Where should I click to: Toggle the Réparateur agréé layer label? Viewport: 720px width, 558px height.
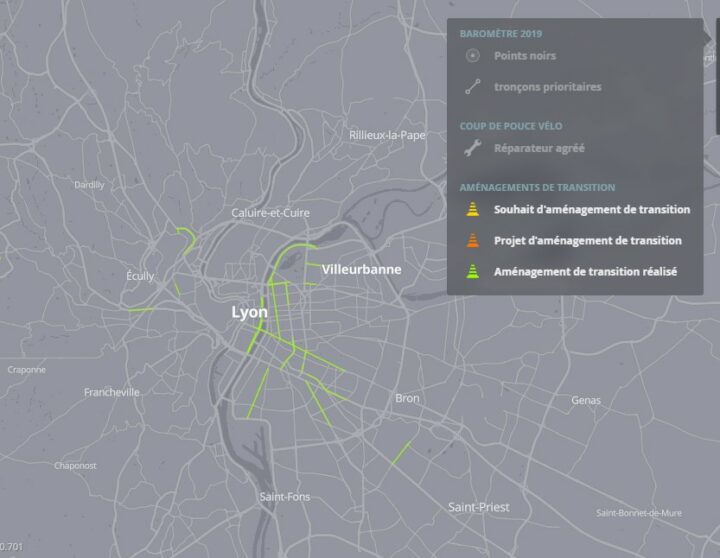(539, 148)
